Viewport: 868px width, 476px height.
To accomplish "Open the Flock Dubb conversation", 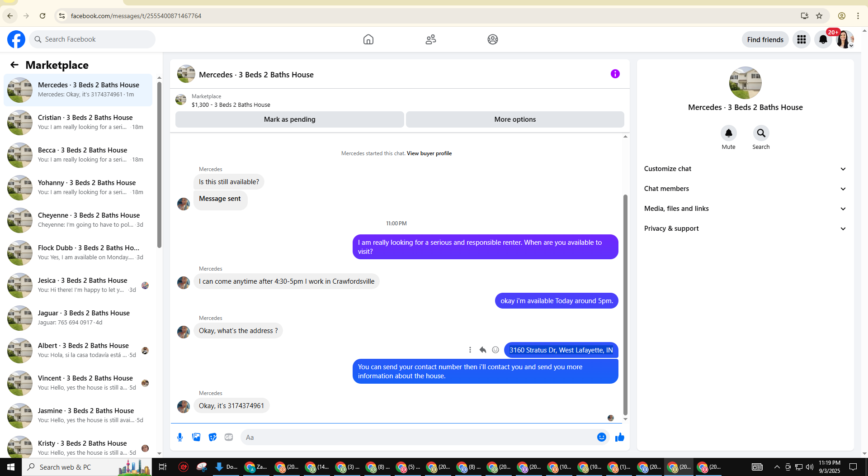I will point(78,253).
